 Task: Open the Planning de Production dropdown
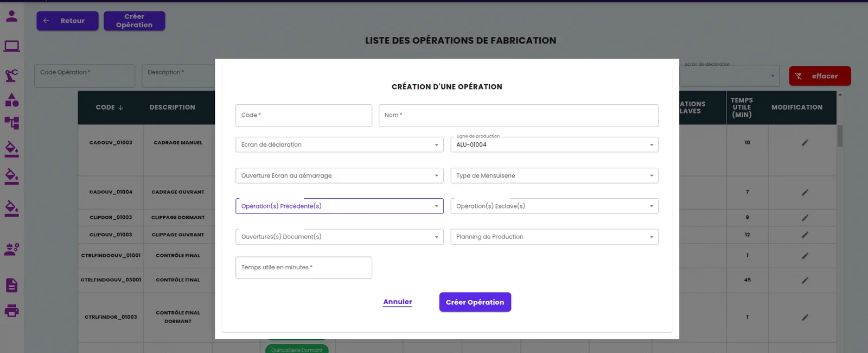554,237
